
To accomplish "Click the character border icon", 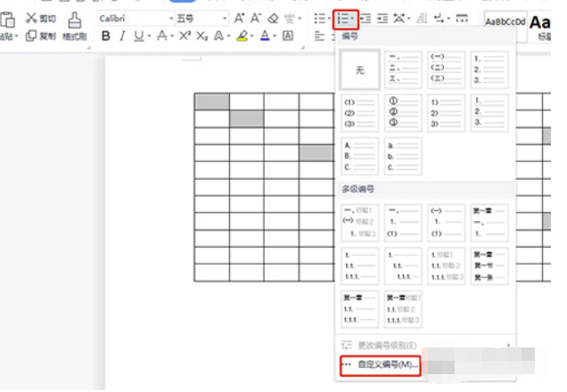I will point(288,36).
